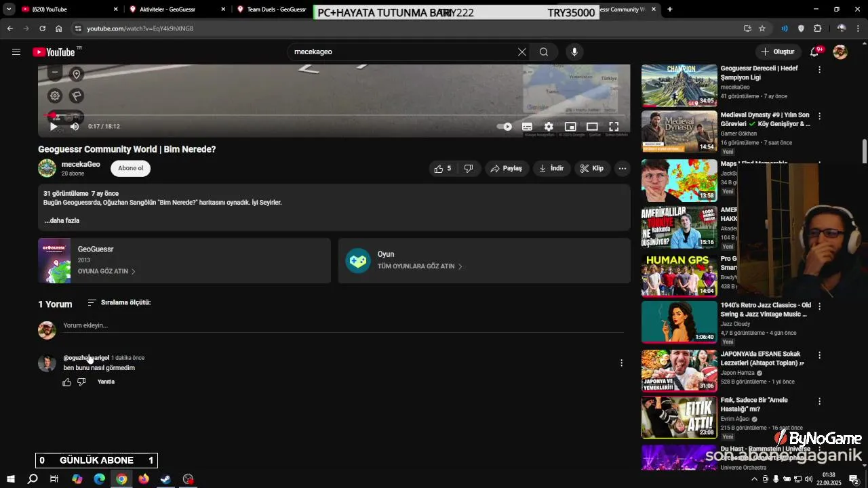Viewport: 868px width, 488px height.
Task: Open more video actions (three dots)
Action: [622, 168]
